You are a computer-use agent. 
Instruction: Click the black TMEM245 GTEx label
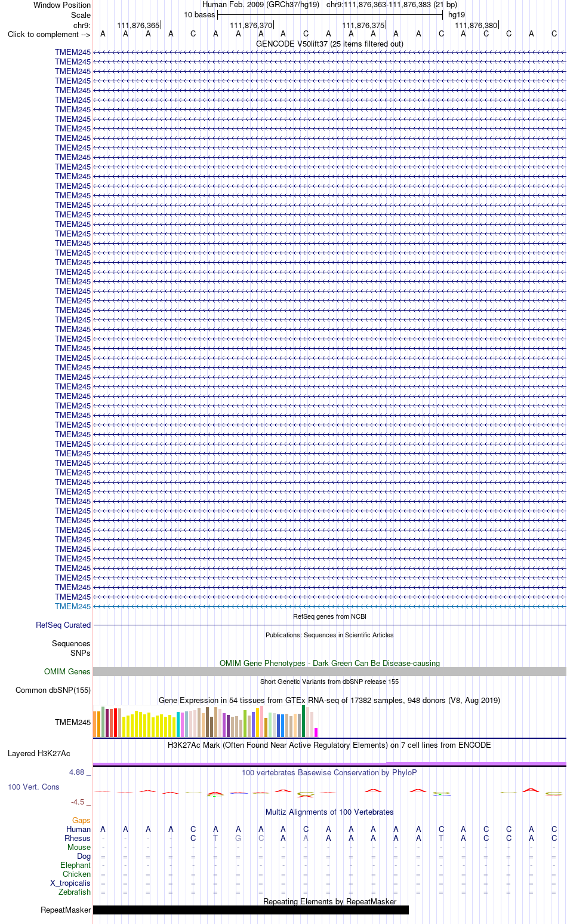[x=73, y=722]
